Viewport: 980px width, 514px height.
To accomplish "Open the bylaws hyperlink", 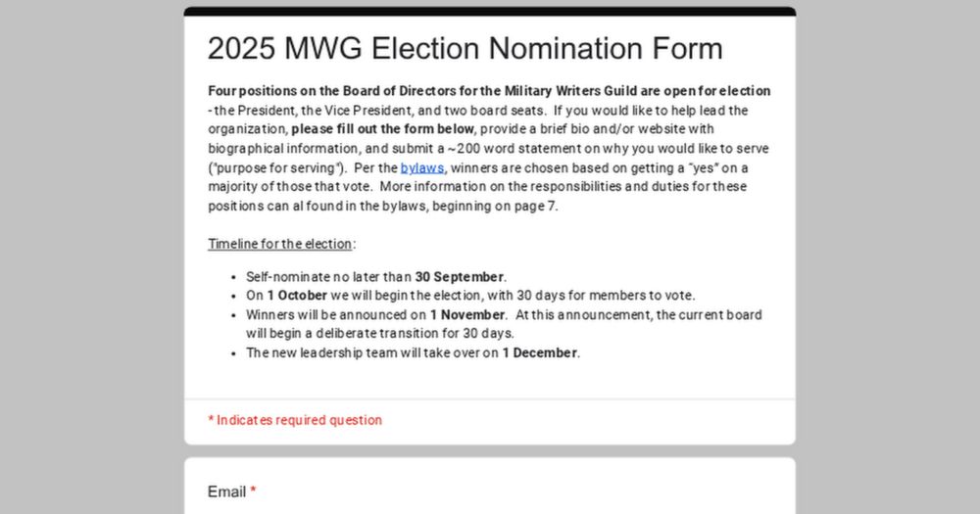I will pos(421,167).
